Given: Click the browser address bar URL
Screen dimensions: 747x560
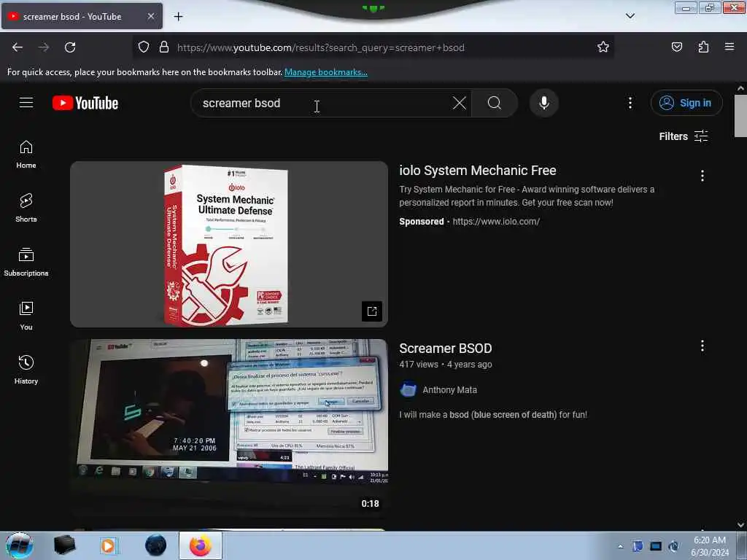Looking at the screenshot, I should 321,47.
